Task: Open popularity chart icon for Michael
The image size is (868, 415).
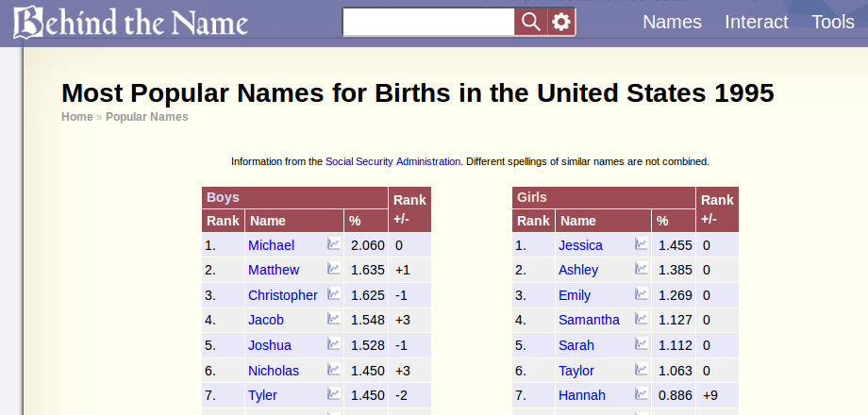Action: click(x=334, y=244)
